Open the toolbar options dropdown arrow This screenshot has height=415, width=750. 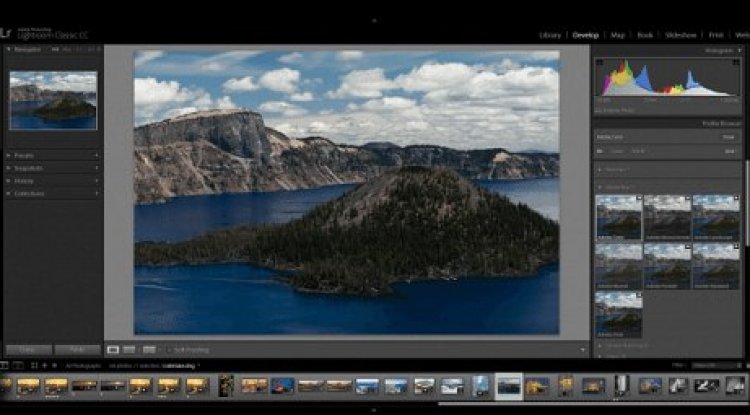click(x=582, y=349)
